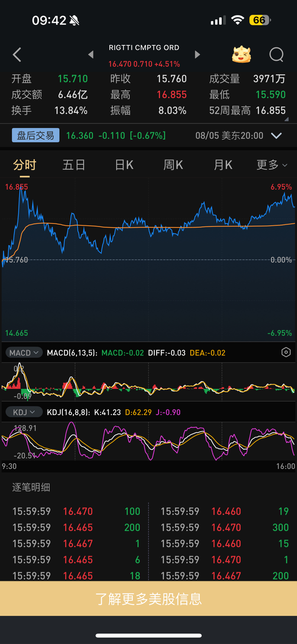
Task: Tap the 6.95% upper scale label
Action: pos(281,187)
